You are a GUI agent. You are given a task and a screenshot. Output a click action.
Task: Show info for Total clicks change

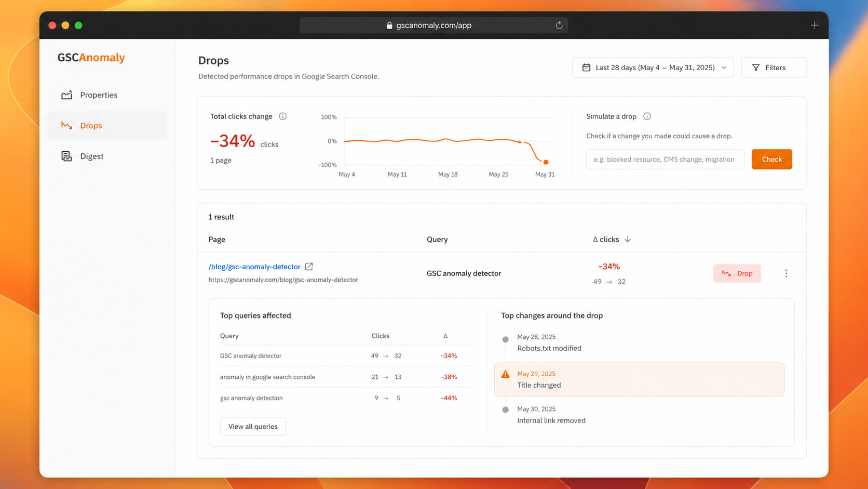pos(283,116)
